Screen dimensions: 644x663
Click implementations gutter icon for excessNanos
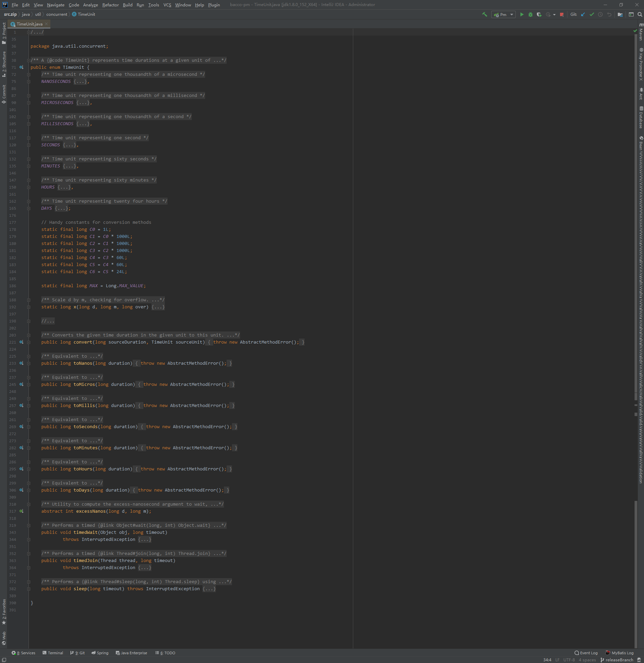[x=21, y=511]
